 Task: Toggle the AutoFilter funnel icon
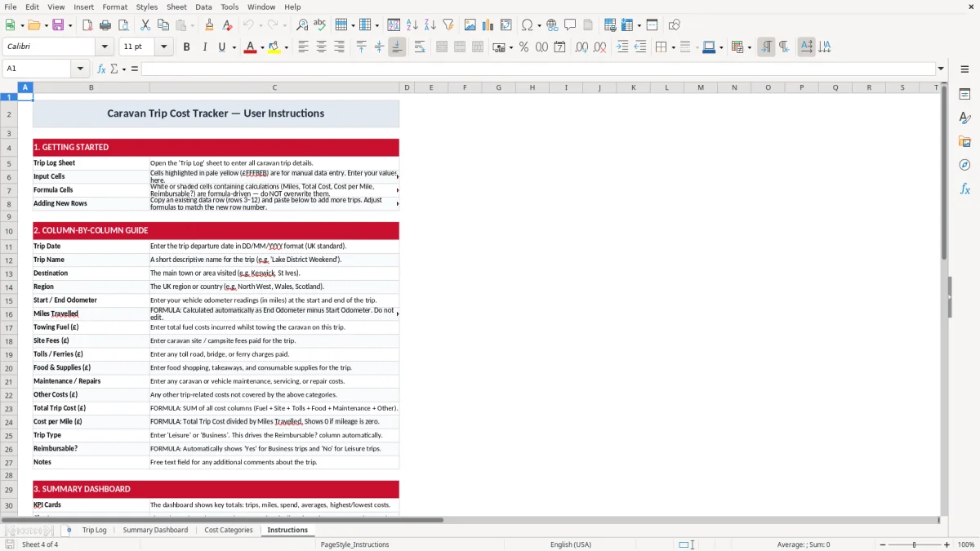448,25
